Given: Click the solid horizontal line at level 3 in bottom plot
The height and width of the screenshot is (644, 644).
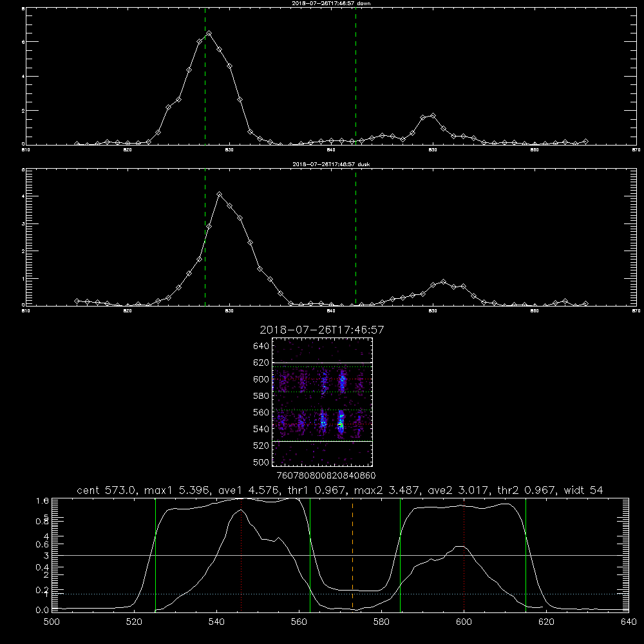Looking at the screenshot, I should pyautogui.click(x=340, y=555).
